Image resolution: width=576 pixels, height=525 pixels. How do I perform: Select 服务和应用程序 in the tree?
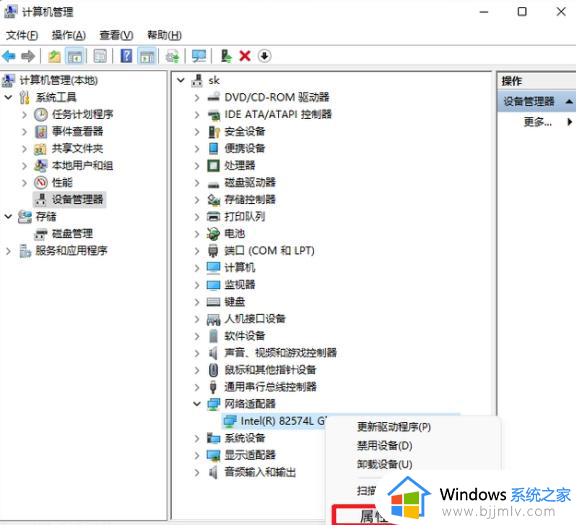point(71,251)
